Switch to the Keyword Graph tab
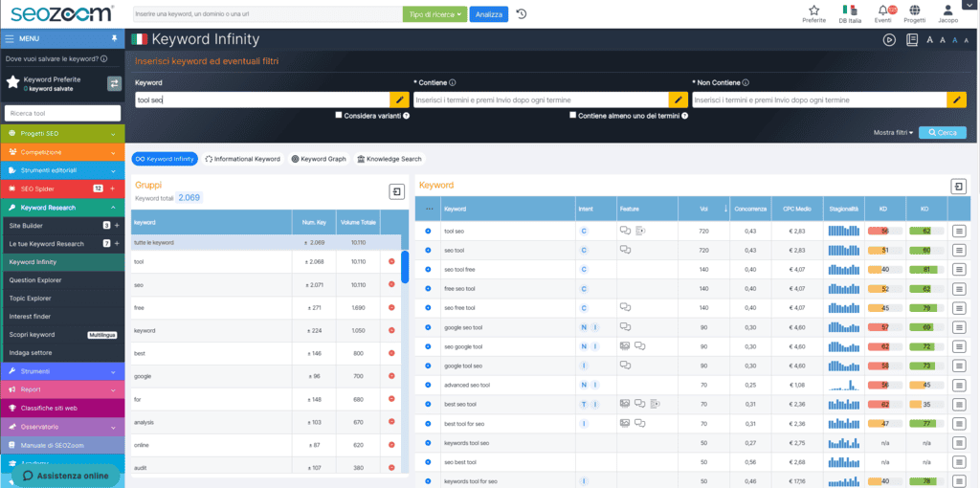This screenshot has height=488, width=980. 319,159
